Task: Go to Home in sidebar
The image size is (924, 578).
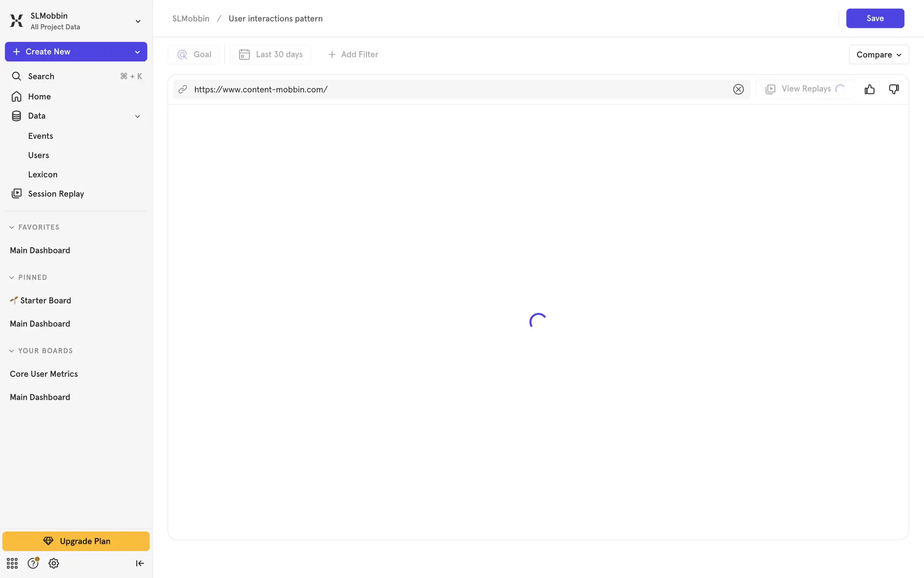Action: pos(39,96)
